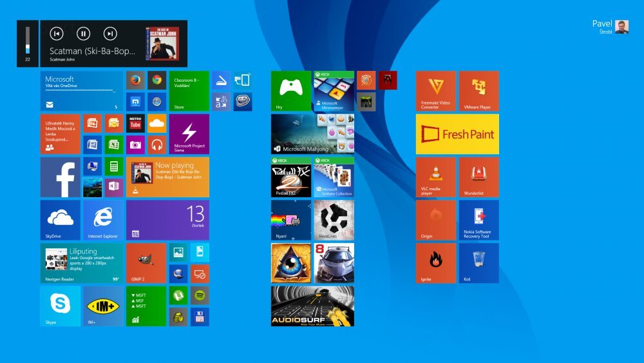Skip to next track in media overlay
The width and height of the screenshot is (644, 363).
coord(110,34)
